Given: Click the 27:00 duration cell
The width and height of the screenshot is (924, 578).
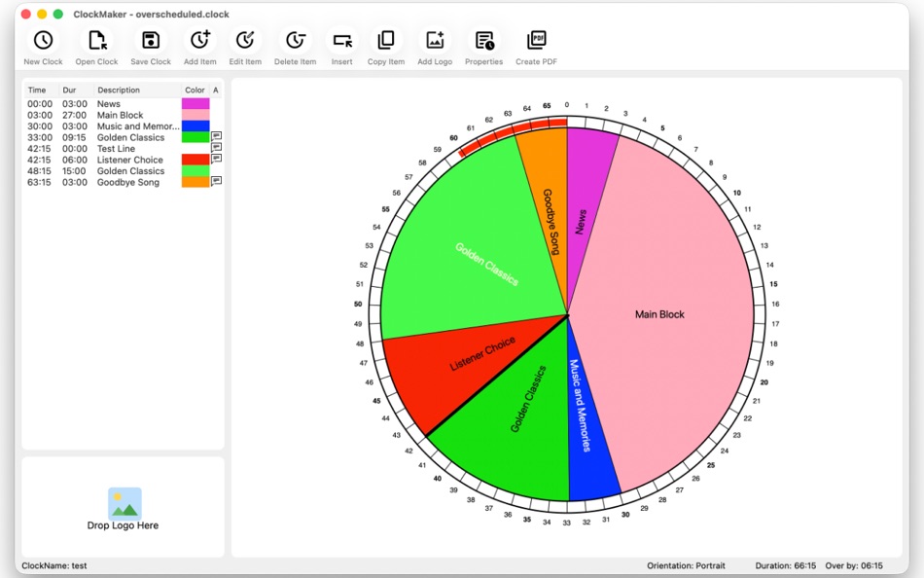Looking at the screenshot, I should tap(75, 115).
